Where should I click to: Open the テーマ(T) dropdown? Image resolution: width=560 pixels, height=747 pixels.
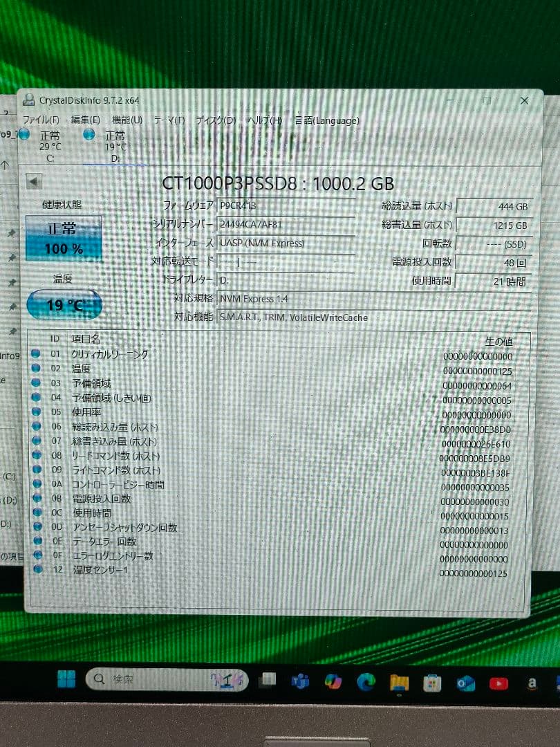pyautogui.click(x=169, y=120)
